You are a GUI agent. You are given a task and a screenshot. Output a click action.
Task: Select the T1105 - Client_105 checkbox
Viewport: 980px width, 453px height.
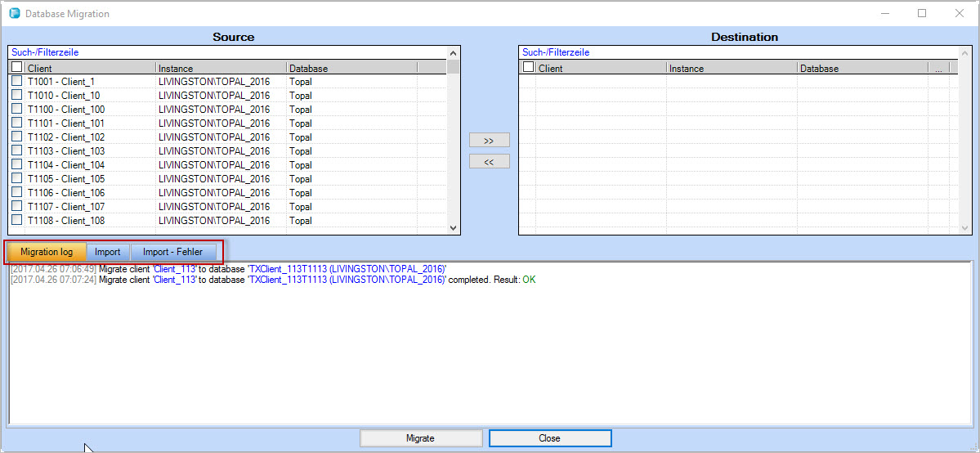(x=16, y=179)
